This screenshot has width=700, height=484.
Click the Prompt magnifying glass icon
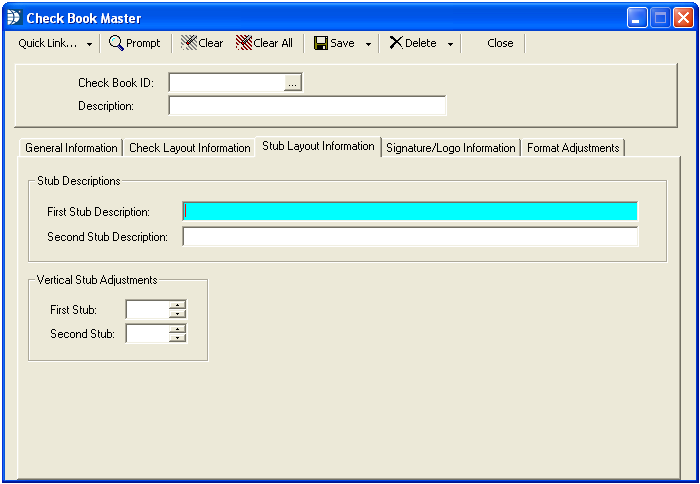click(116, 43)
